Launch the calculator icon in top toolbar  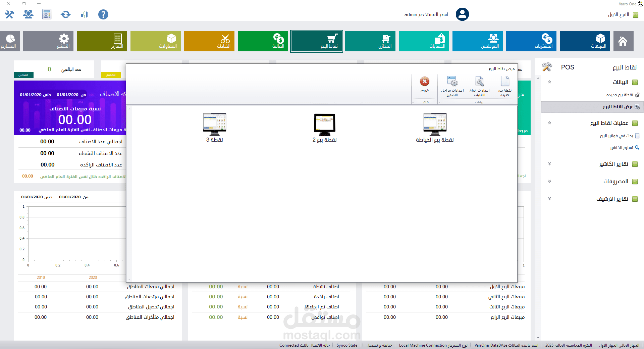tap(47, 14)
